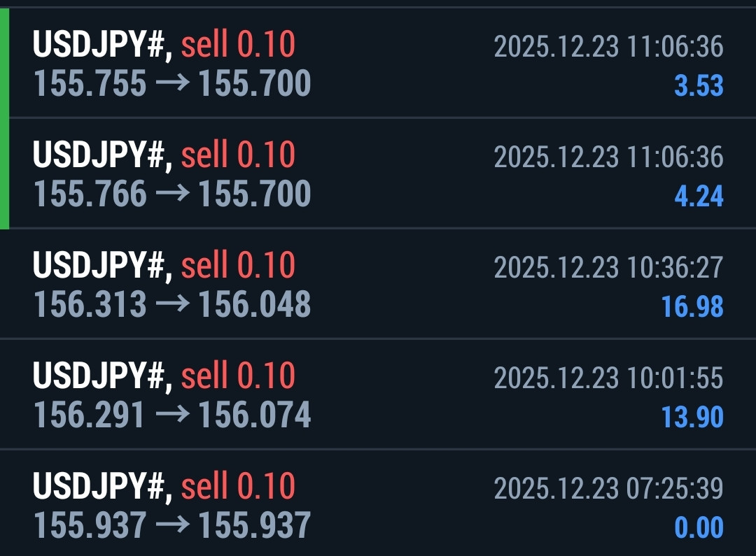This screenshot has height=556, width=756.
Task: Tap USDJPY# label of the 10:01:55 trade
Action: point(102,376)
